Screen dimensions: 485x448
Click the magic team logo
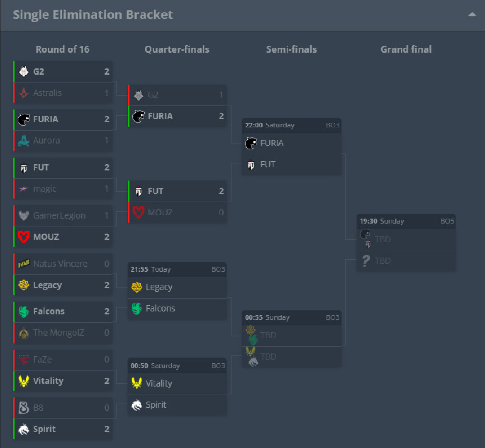coord(24,189)
